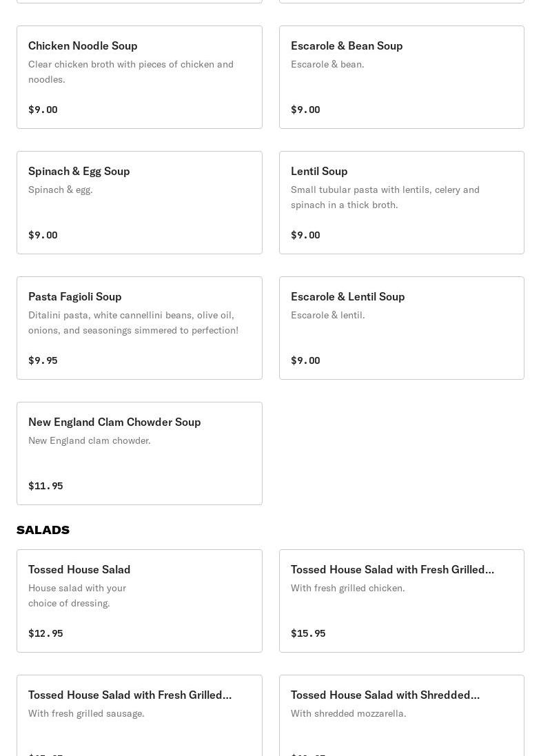Click the "New England clam chowder." description
This screenshot has height=756, width=541.
[x=90, y=440]
